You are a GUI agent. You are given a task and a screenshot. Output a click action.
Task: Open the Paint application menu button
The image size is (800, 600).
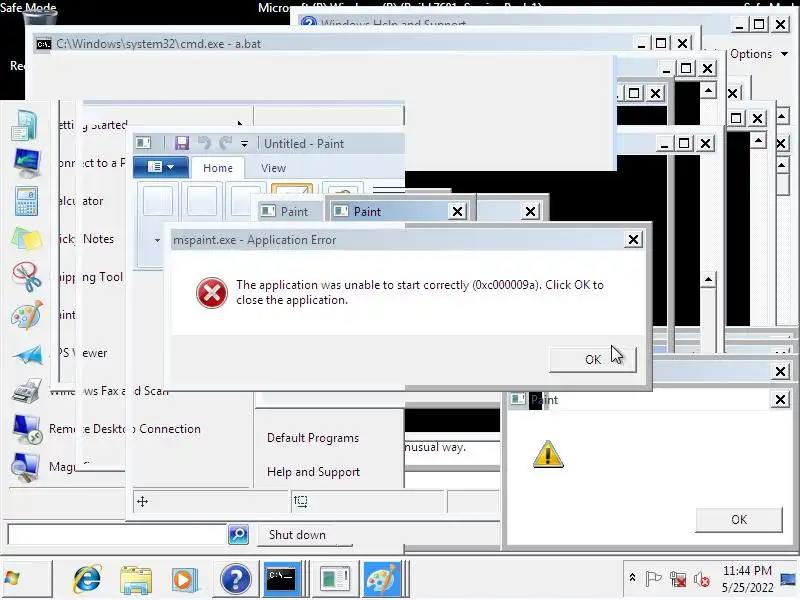click(161, 167)
